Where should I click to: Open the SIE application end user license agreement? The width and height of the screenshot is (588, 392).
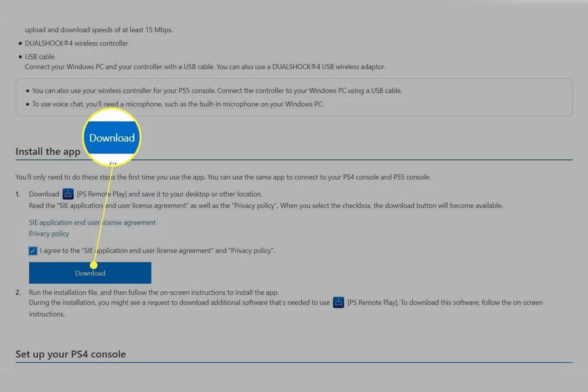pos(92,222)
